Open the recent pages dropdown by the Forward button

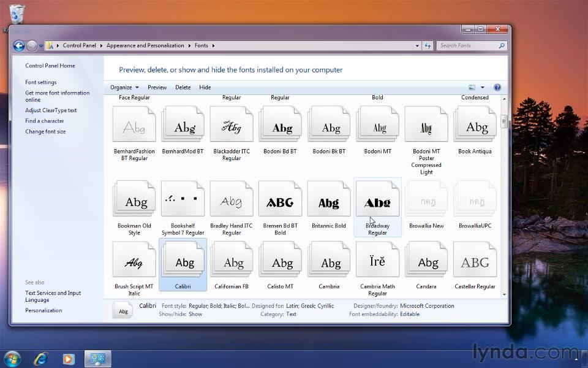point(41,46)
